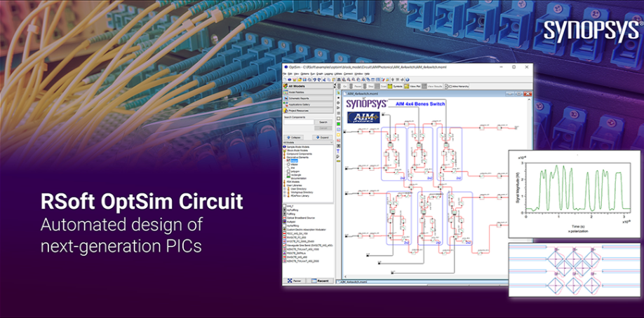The width and height of the screenshot is (644, 318).
Task: Open the Help menu
Action: click(367, 74)
